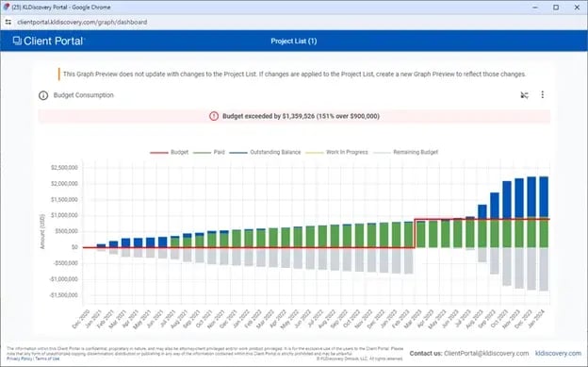Toggle the Paid legend series
Image resolution: width=588 pixels, height=367 pixels.
pos(209,152)
